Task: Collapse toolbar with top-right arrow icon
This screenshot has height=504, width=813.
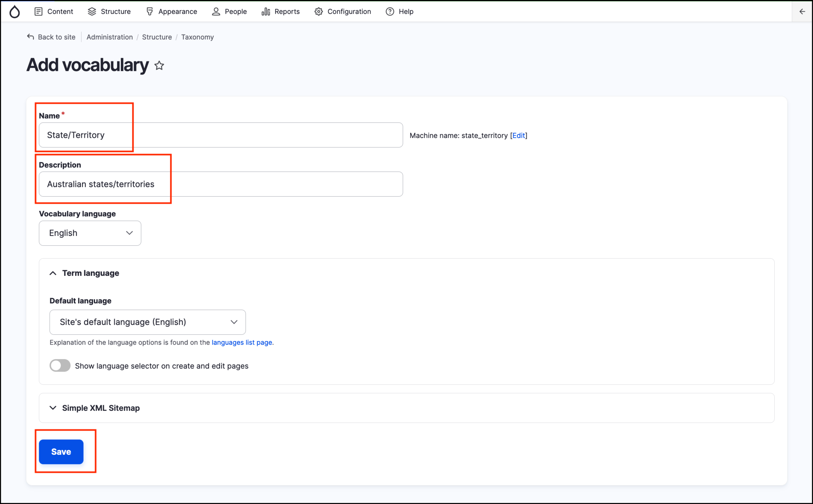Action: [x=802, y=12]
